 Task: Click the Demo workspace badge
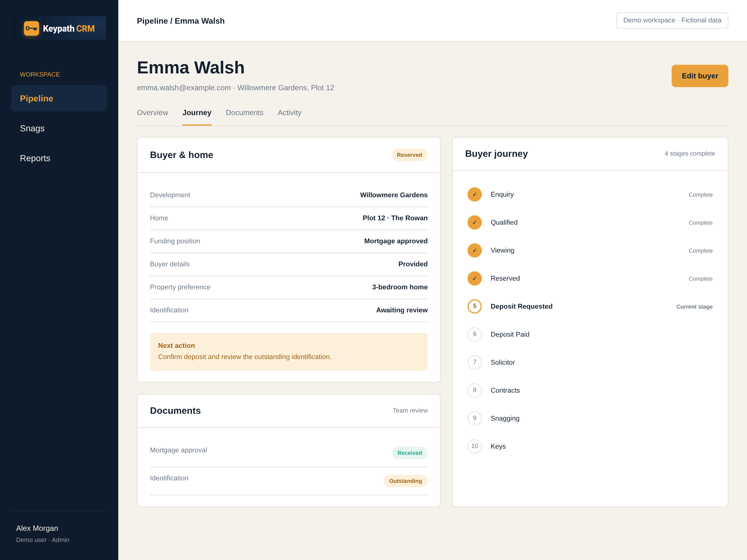[x=672, y=21]
